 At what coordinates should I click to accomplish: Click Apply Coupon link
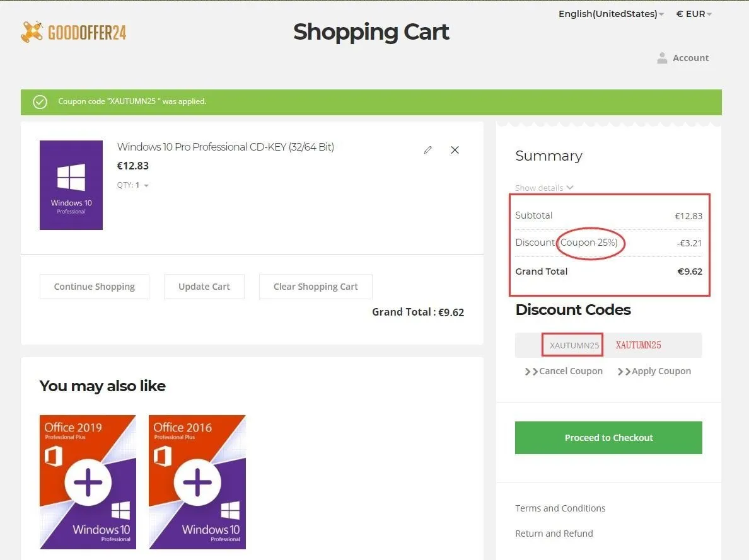(x=654, y=371)
